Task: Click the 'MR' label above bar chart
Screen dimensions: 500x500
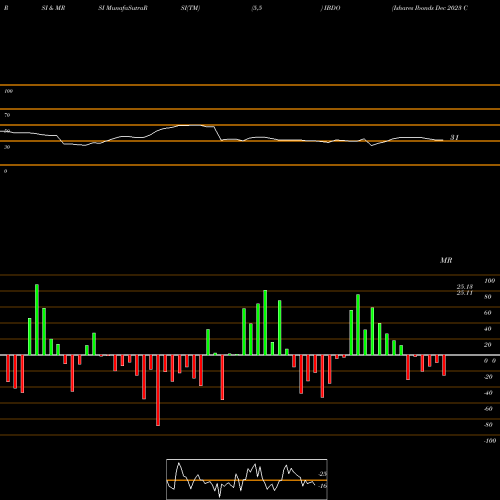Action: click(x=446, y=260)
